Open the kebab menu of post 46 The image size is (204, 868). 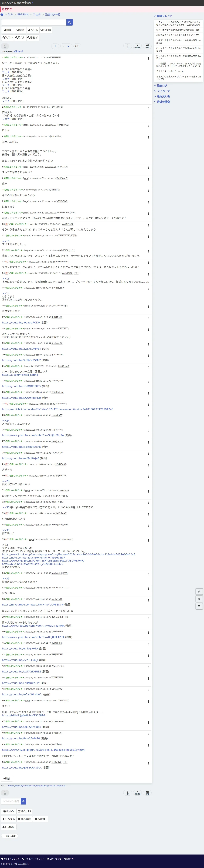(148, 701)
